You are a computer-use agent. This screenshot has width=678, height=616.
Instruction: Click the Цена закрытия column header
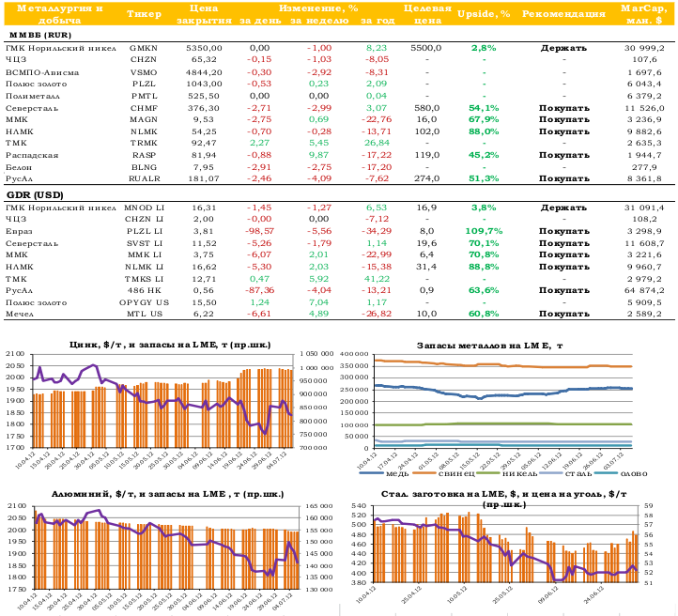(204, 14)
